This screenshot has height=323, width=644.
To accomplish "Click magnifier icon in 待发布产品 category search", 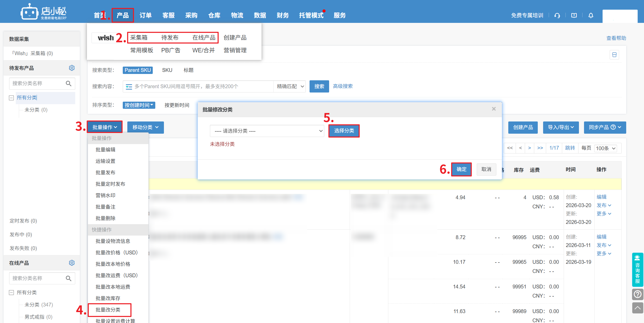I will 69,84.
